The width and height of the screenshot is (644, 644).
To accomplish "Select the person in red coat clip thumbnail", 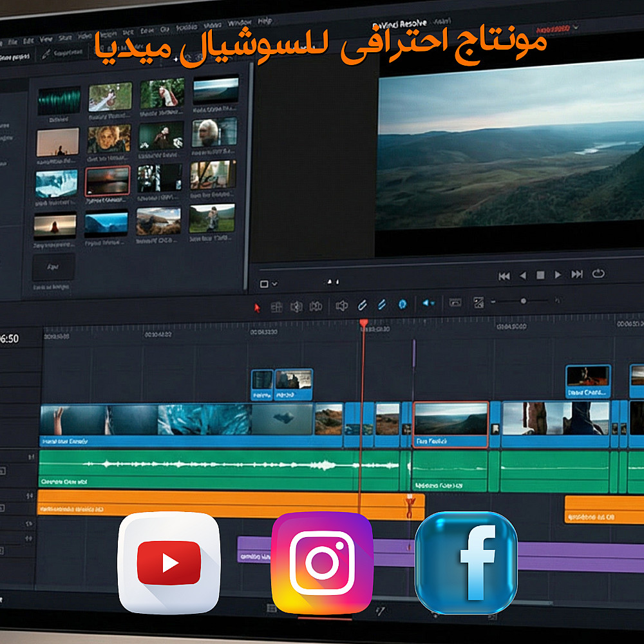I will pos(55,225).
